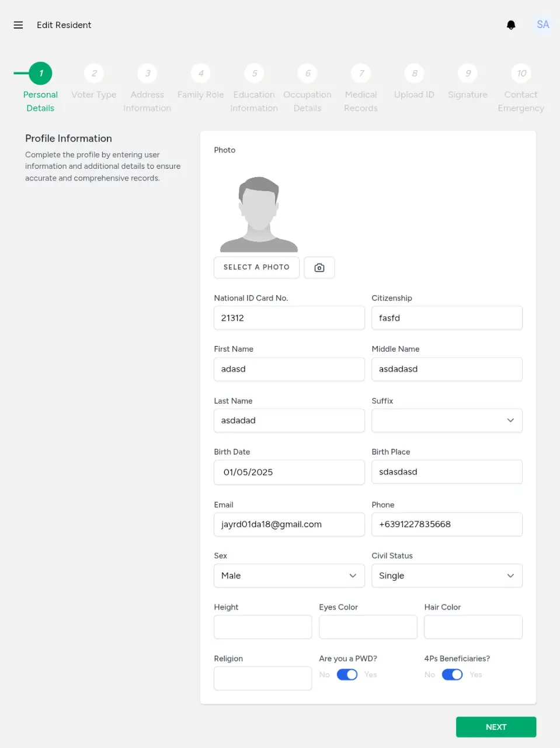Click step 7 Medical Records circle

coord(361,73)
